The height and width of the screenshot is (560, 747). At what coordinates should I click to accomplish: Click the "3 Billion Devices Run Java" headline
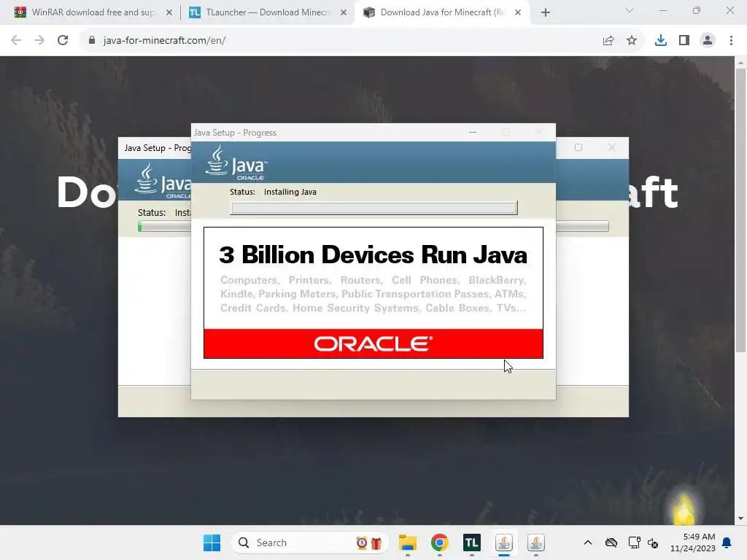[x=373, y=254]
